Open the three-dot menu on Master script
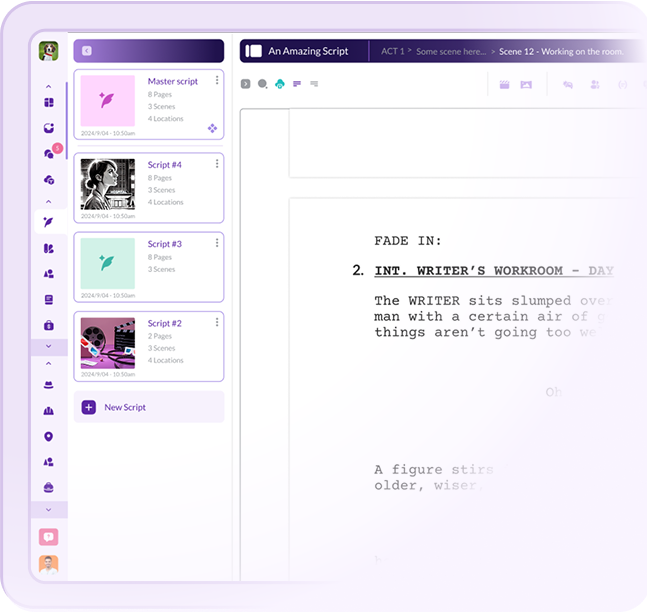 coord(216,80)
